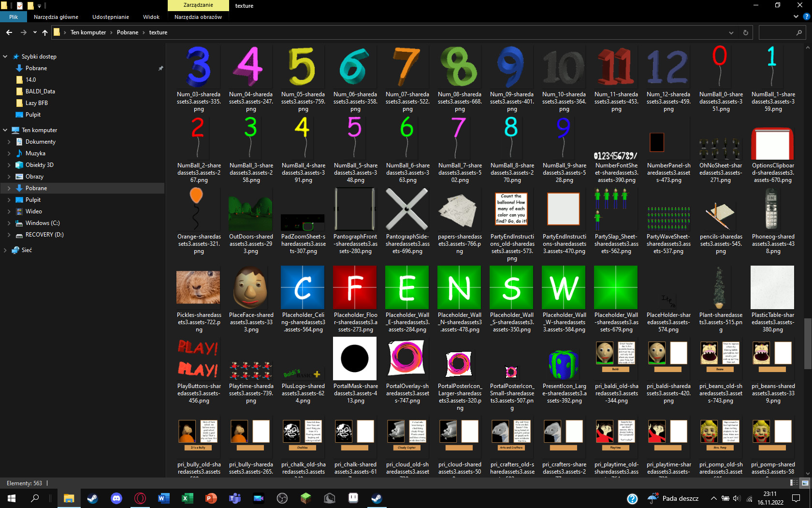Unpin Pobrane using the pin icon
This screenshot has width=812, height=508.
(161, 68)
